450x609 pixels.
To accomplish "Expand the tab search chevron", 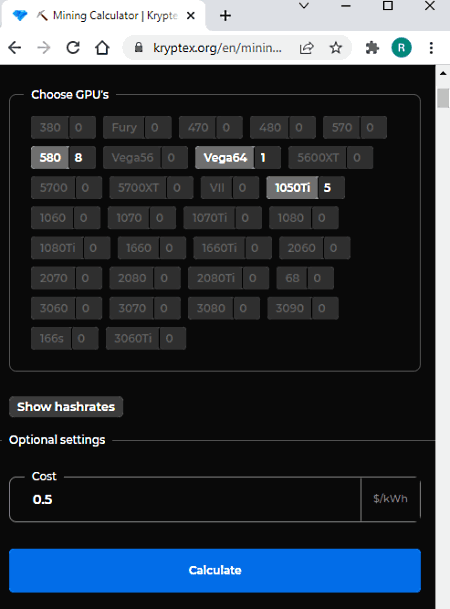I will click(x=304, y=6).
